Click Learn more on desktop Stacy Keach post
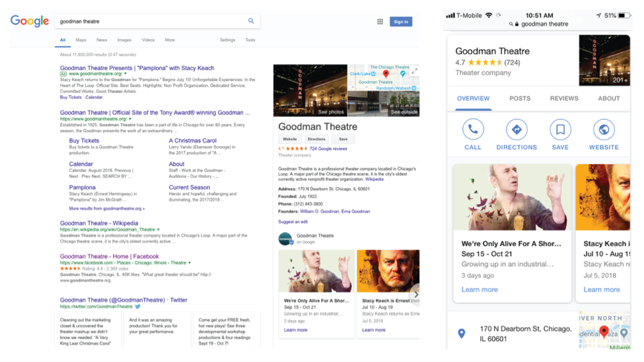This screenshot has height=362, width=644. click(374, 330)
